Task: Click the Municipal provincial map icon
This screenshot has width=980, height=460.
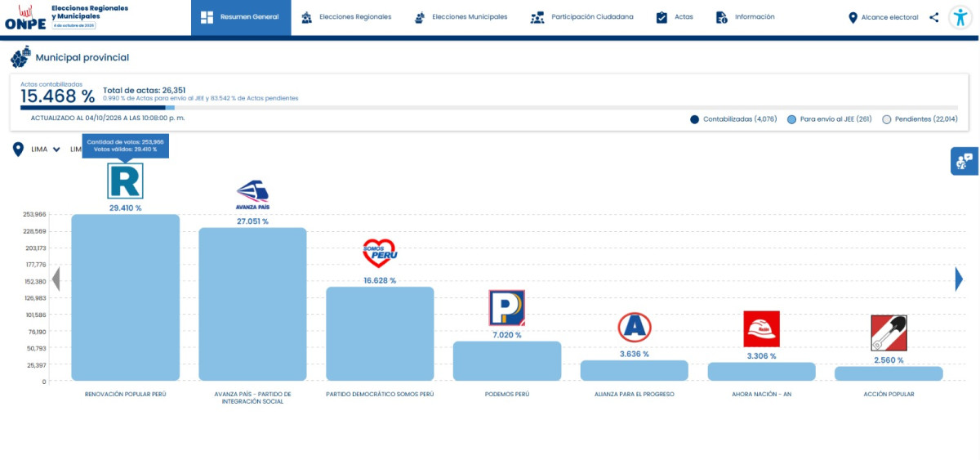Action: pos(20,58)
